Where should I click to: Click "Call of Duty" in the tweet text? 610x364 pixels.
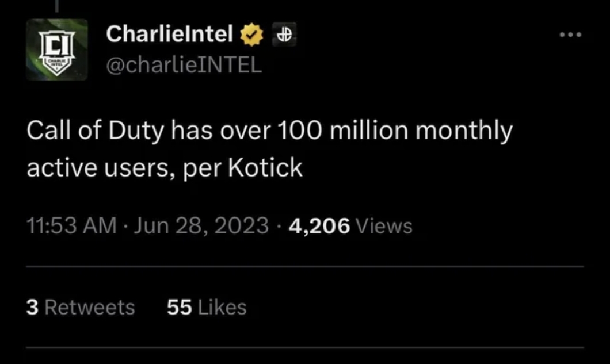point(96,132)
